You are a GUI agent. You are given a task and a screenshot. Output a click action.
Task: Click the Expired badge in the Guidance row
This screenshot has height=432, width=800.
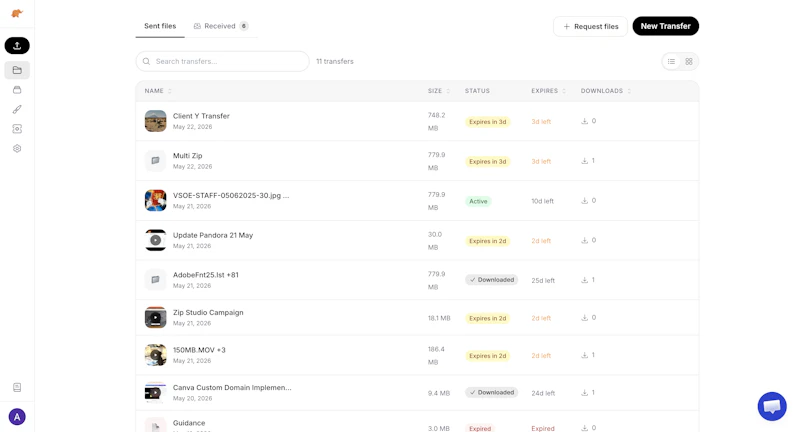(480, 428)
